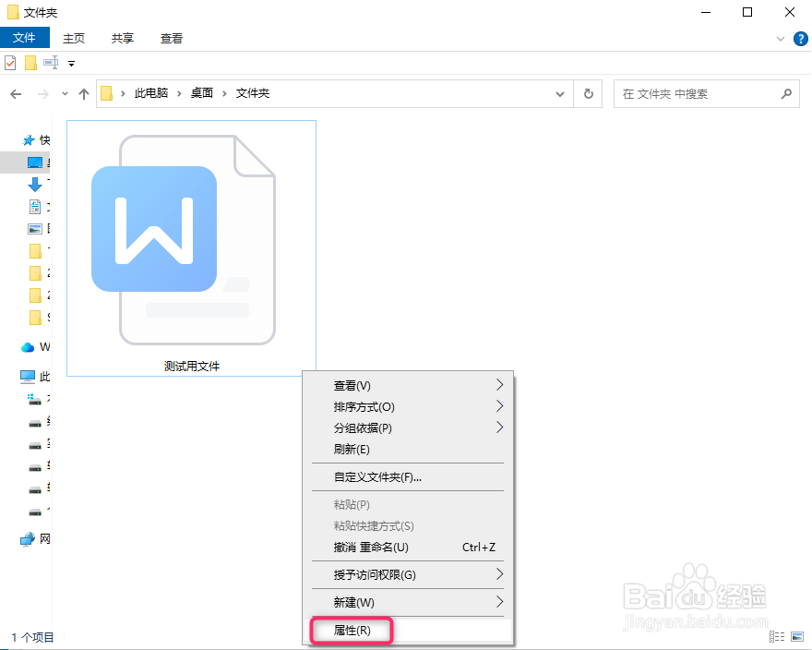Click 此电脑 in the address bar
Viewport: 812px width, 650px height.
pos(151,93)
